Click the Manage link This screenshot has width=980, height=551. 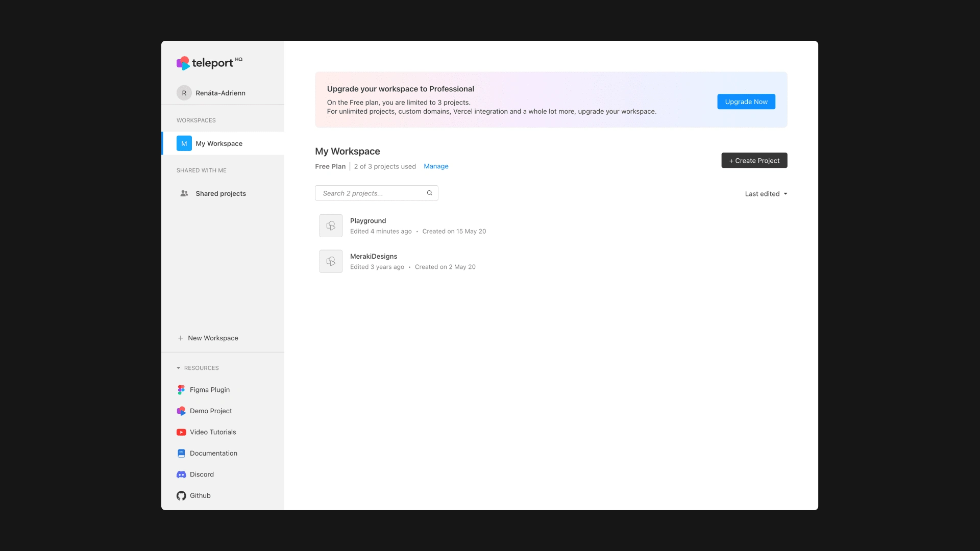[x=436, y=166]
